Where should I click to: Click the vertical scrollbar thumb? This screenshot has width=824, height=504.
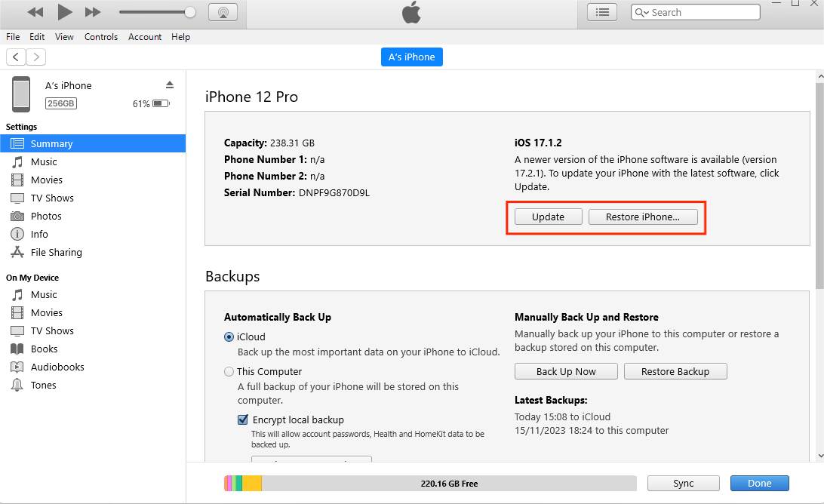tap(819, 185)
